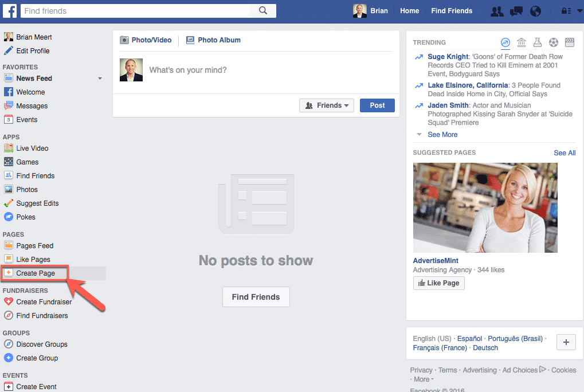Select the Science flask trending icon

pos(537,42)
